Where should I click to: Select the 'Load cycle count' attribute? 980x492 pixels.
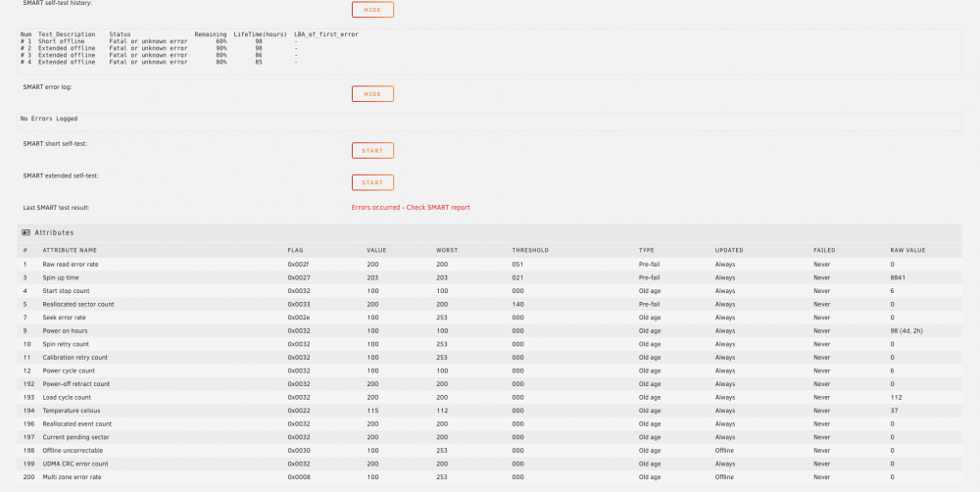pyautogui.click(x=67, y=397)
